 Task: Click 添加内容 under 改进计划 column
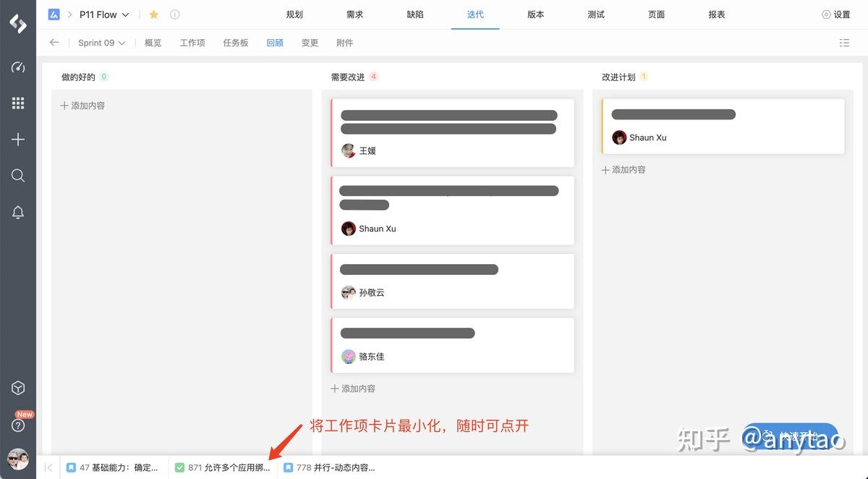point(623,169)
